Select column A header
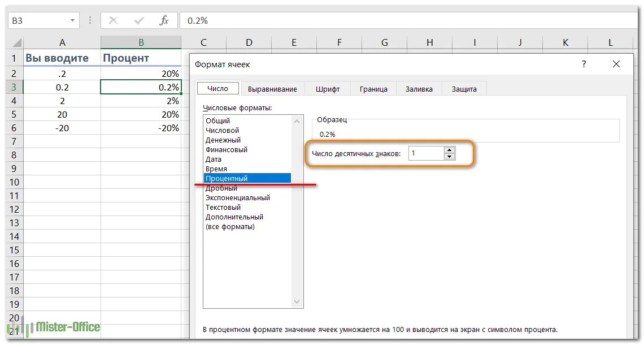Screen dimensions: 644x345 coord(62,42)
